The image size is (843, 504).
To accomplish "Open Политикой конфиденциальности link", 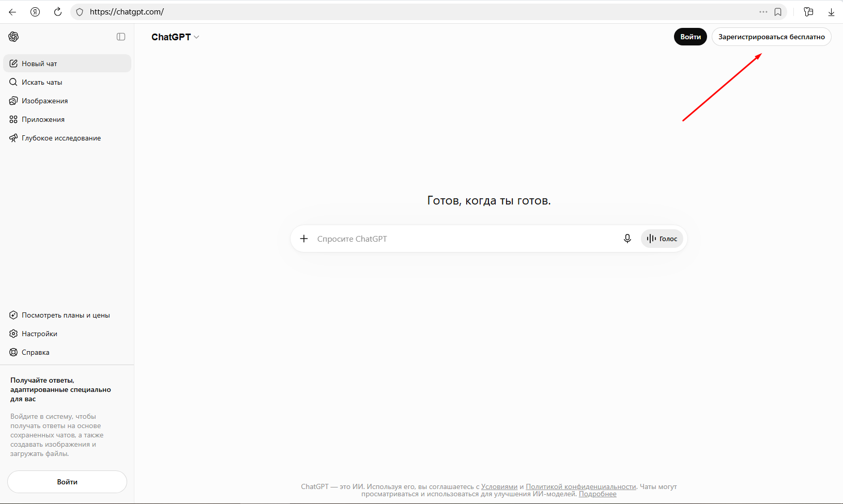I will point(581,486).
